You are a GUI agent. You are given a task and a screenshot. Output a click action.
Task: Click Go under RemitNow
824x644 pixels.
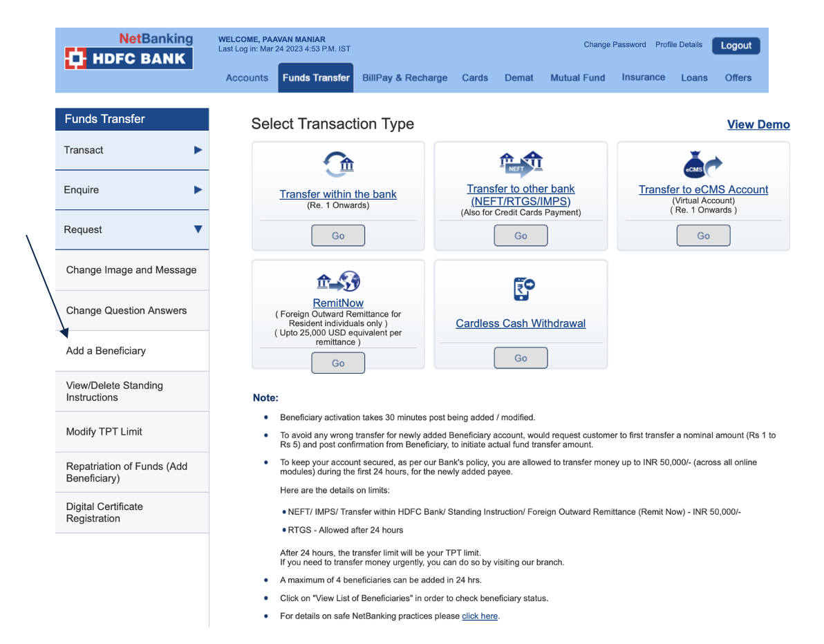pyautogui.click(x=338, y=363)
